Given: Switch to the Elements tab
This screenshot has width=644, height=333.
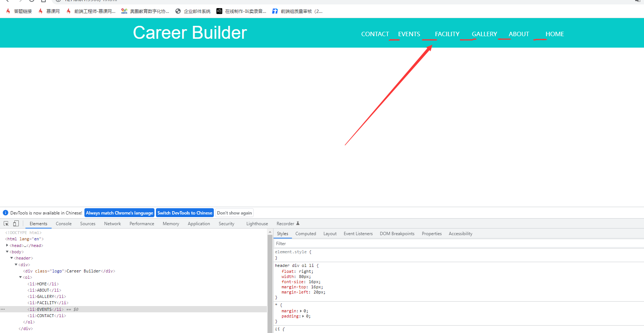Looking at the screenshot, I should (x=38, y=224).
